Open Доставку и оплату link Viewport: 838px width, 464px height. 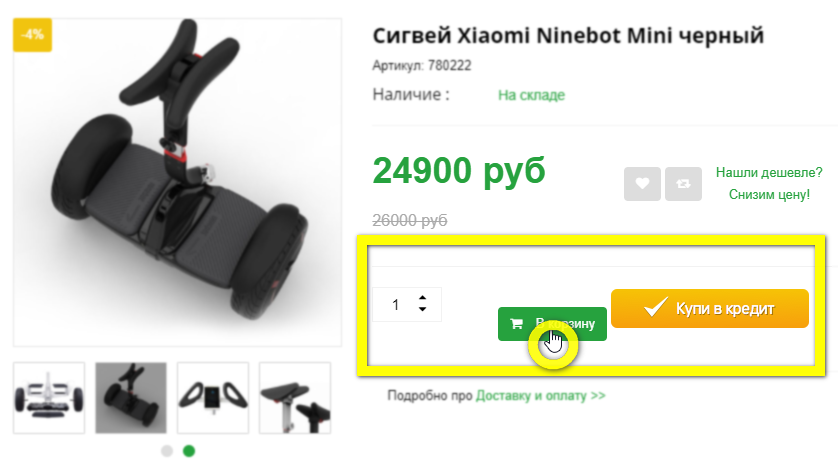pyautogui.click(x=540, y=396)
